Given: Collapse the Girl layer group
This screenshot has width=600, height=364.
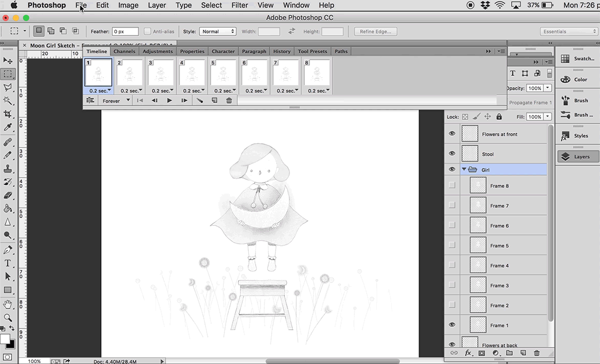Looking at the screenshot, I should 464,170.
